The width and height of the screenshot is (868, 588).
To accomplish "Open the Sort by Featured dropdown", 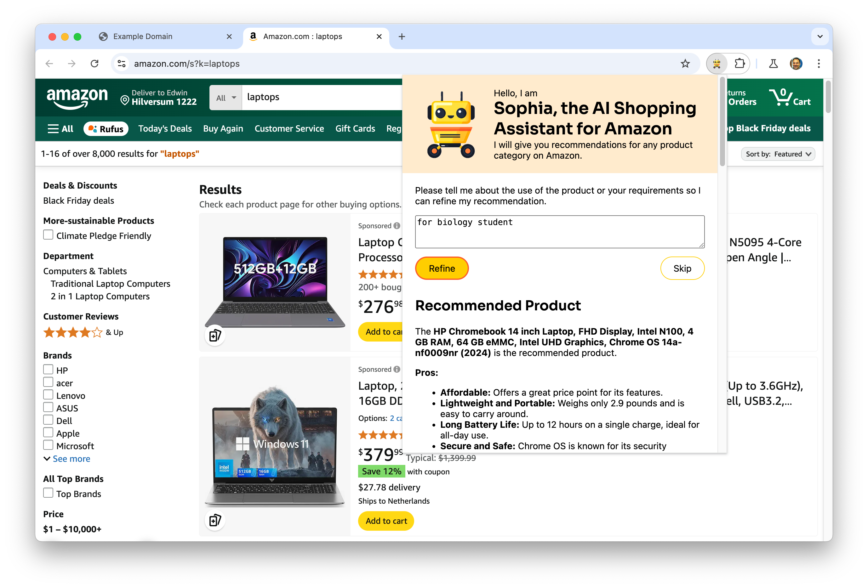I will pyautogui.click(x=778, y=154).
